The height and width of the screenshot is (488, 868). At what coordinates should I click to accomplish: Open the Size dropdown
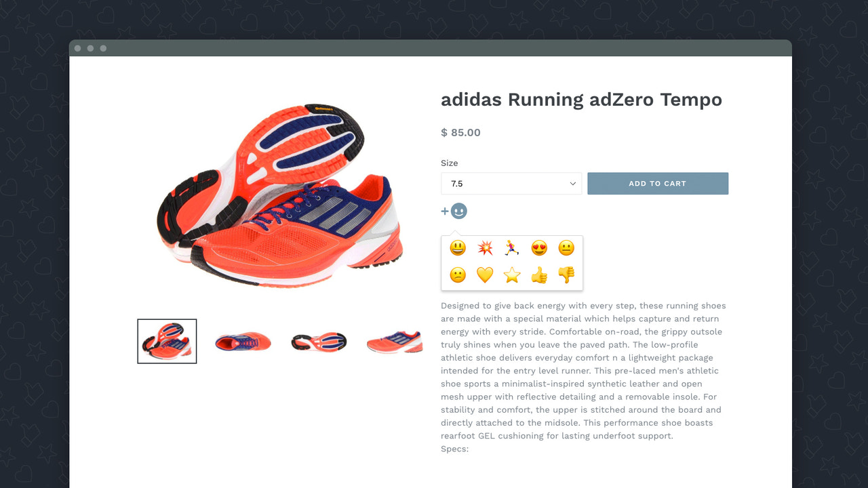(x=511, y=183)
